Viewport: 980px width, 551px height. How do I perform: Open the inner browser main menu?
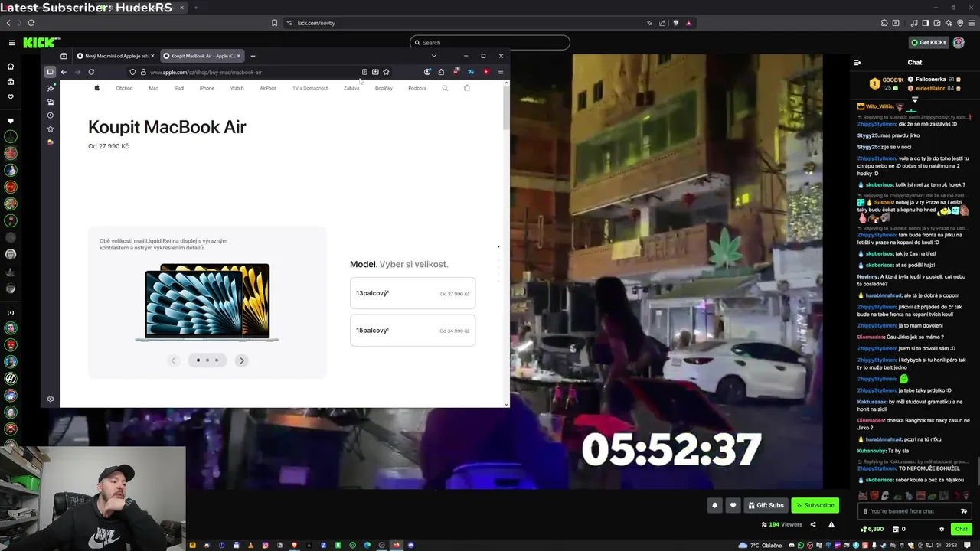500,72
